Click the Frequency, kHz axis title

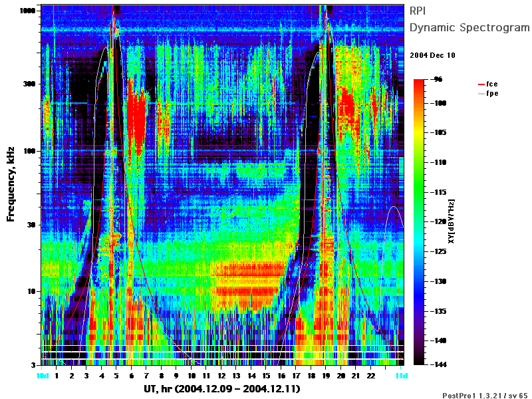11,184
